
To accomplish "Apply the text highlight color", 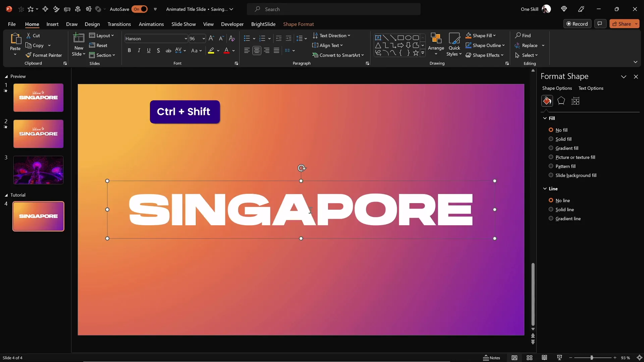I will click(211, 51).
